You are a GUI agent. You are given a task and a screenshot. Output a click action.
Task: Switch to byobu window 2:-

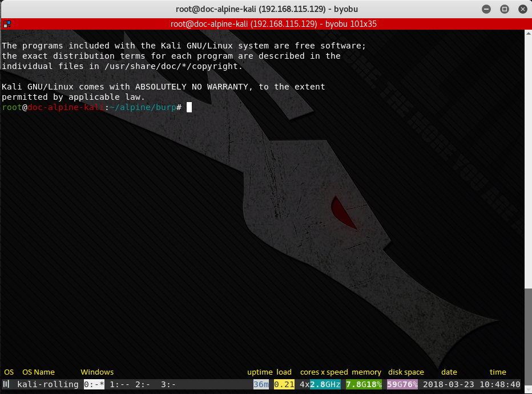[x=143, y=384]
